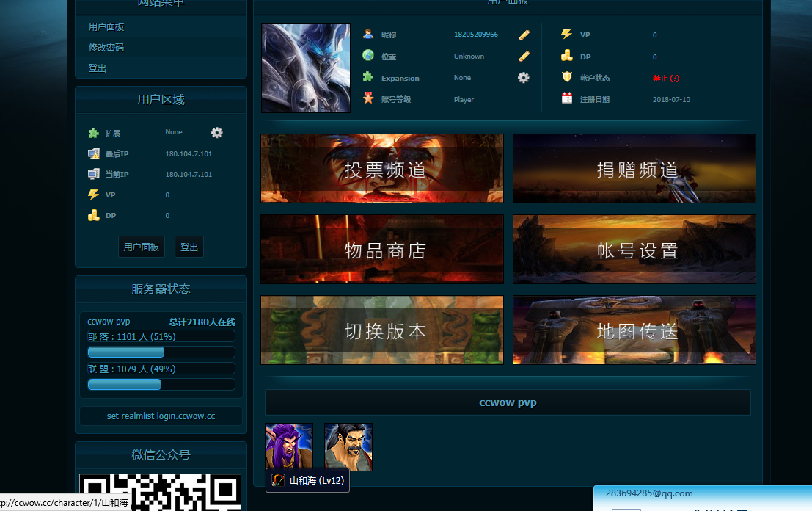Open the 地图传送 map teleport banner

634,330
